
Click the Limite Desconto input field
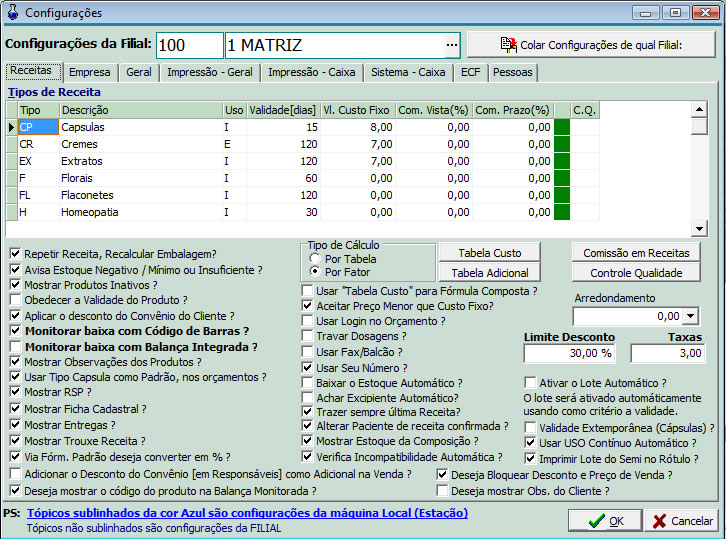coord(569,354)
